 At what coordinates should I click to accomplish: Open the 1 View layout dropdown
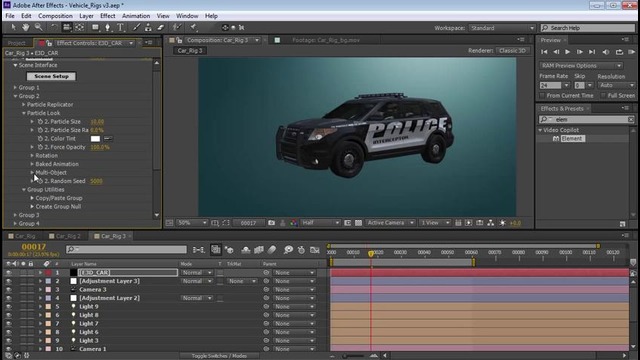tap(435, 223)
